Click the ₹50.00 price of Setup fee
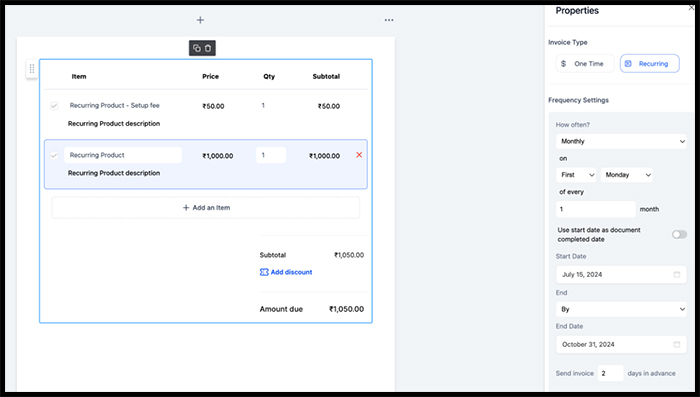The image size is (700, 397). pyautogui.click(x=213, y=106)
